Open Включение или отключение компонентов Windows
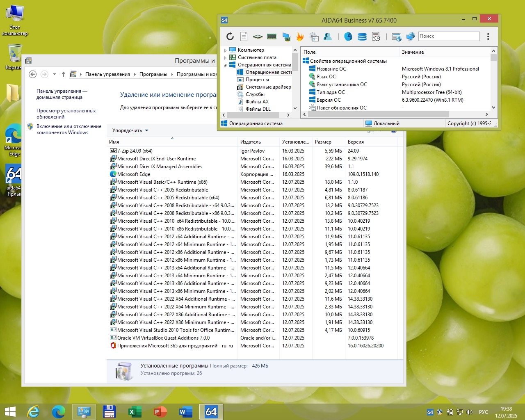Viewport: 525px width, 420px height. 69,129
